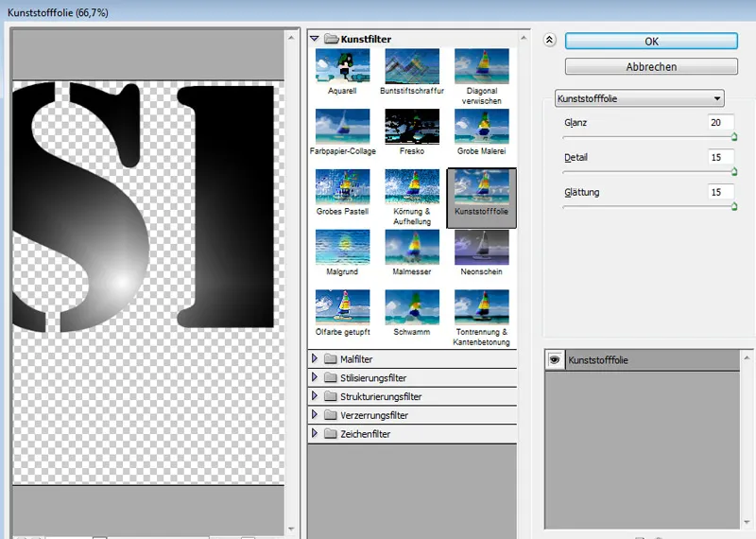This screenshot has width=756, height=539.
Task: Select the Fresko filter thumbnail
Action: [x=412, y=127]
